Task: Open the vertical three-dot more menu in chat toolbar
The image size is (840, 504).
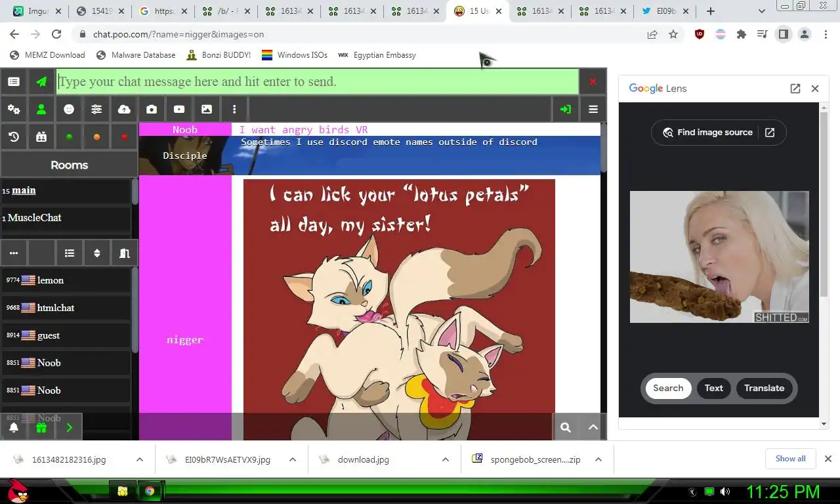Action: click(x=234, y=110)
